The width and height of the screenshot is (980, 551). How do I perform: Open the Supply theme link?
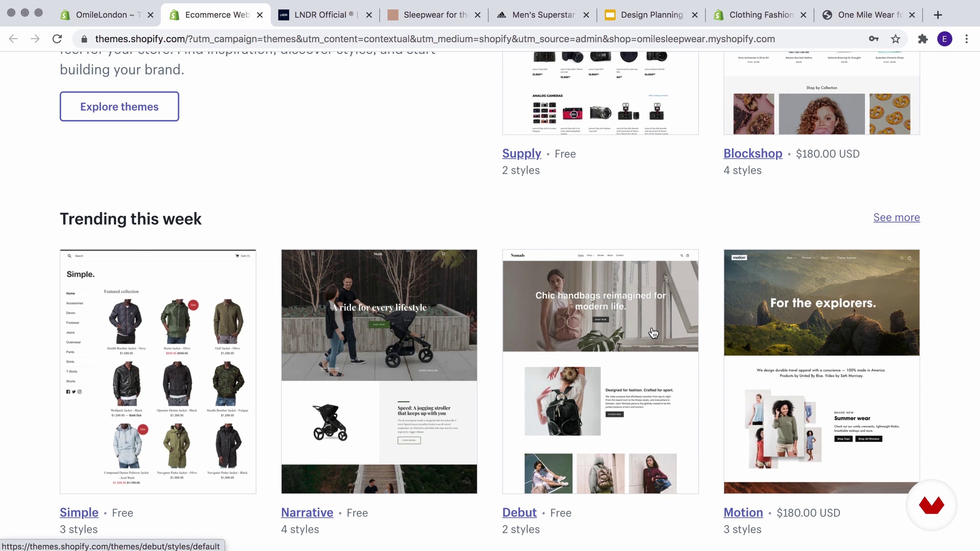pyautogui.click(x=521, y=153)
